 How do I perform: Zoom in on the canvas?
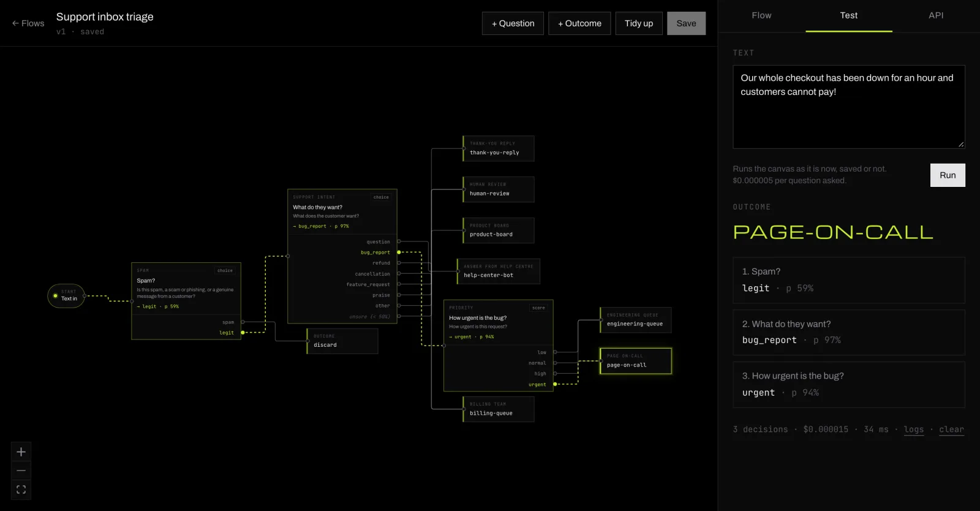click(21, 452)
